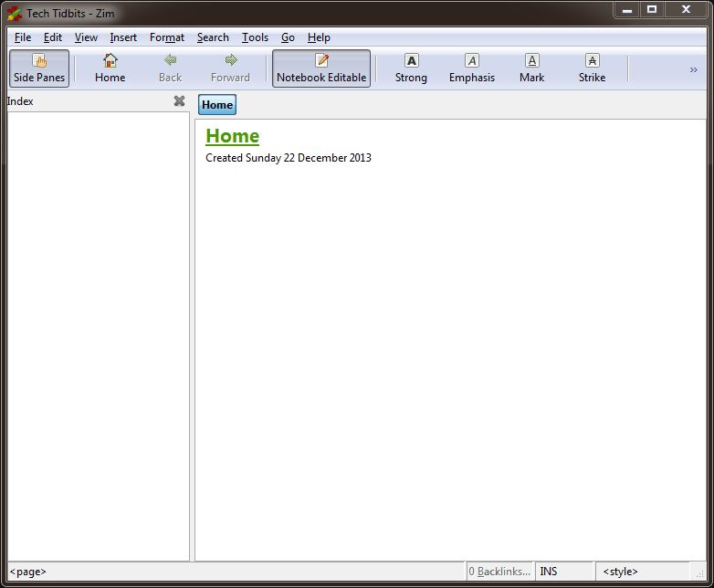
Task: Click the Zim application icon in title bar
Action: (15, 14)
